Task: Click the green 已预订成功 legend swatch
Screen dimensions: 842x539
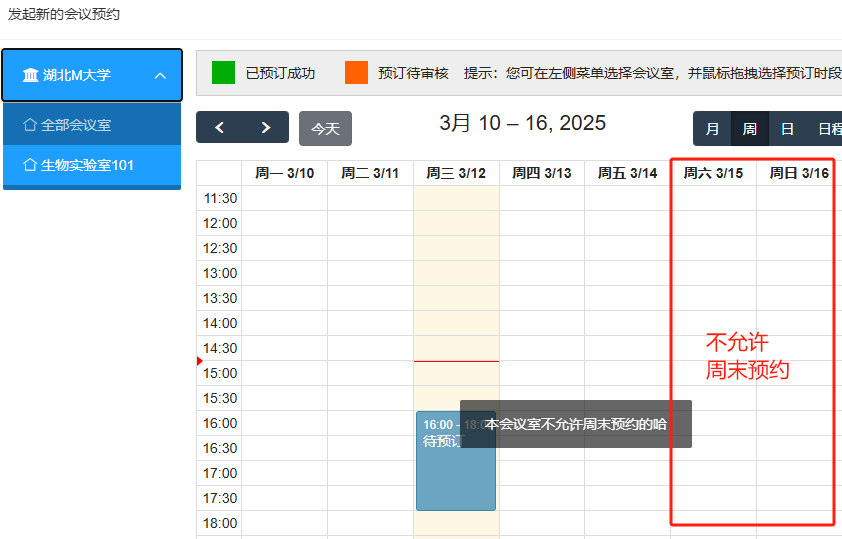Action: (x=224, y=73)
